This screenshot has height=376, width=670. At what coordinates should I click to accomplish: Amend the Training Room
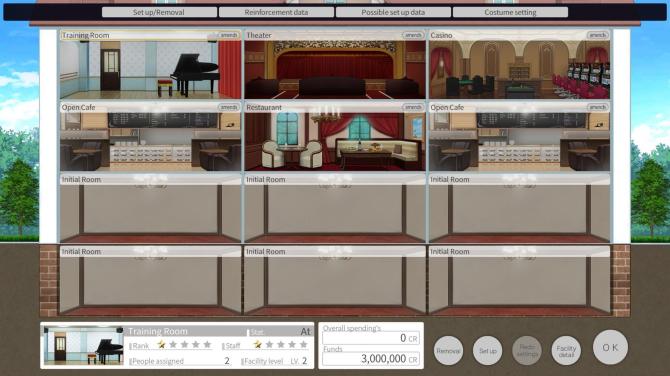pos(229,35)
